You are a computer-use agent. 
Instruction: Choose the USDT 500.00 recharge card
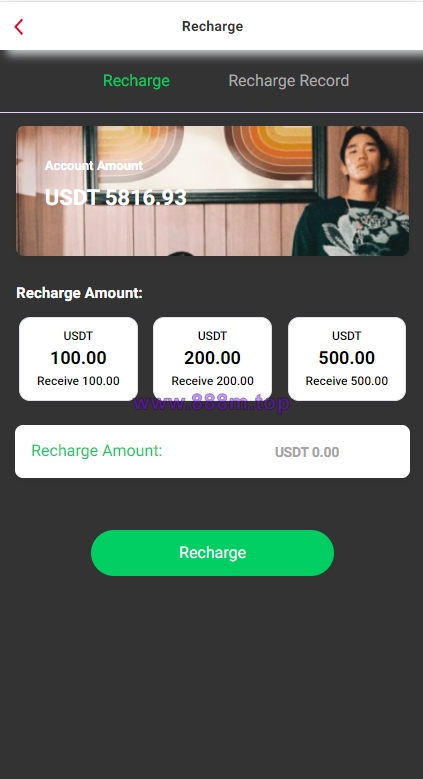click(347, 359)
